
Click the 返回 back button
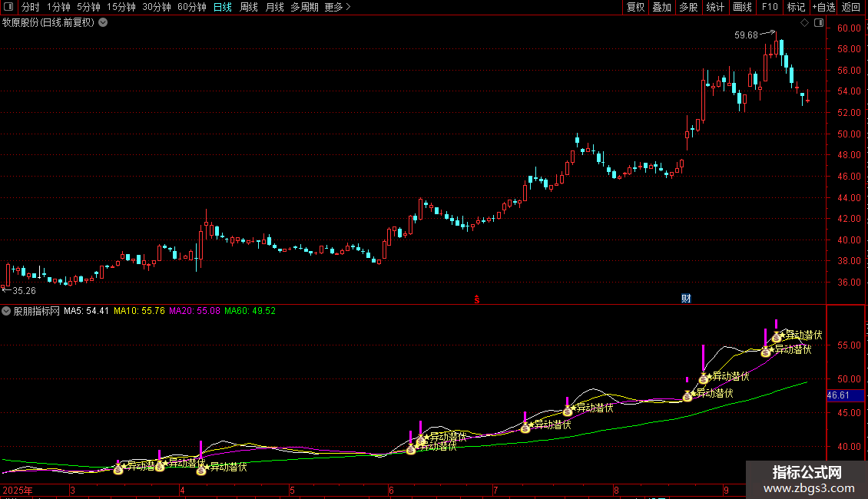click(x=851, y=7)
